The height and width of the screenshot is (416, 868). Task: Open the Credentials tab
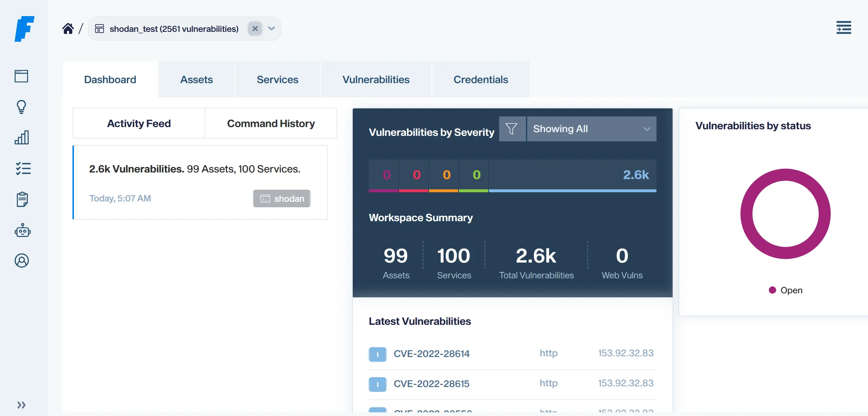[x=481, y=79]
